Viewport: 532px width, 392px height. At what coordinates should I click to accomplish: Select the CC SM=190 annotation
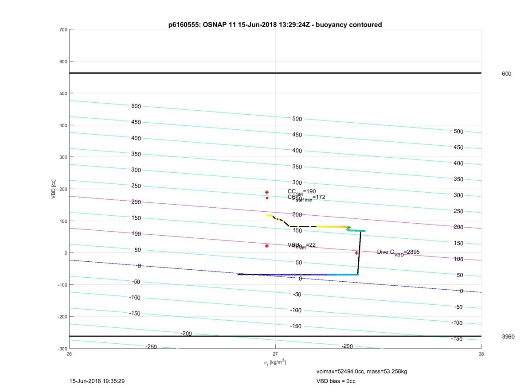pyautogui.click(x=301, y=192)
